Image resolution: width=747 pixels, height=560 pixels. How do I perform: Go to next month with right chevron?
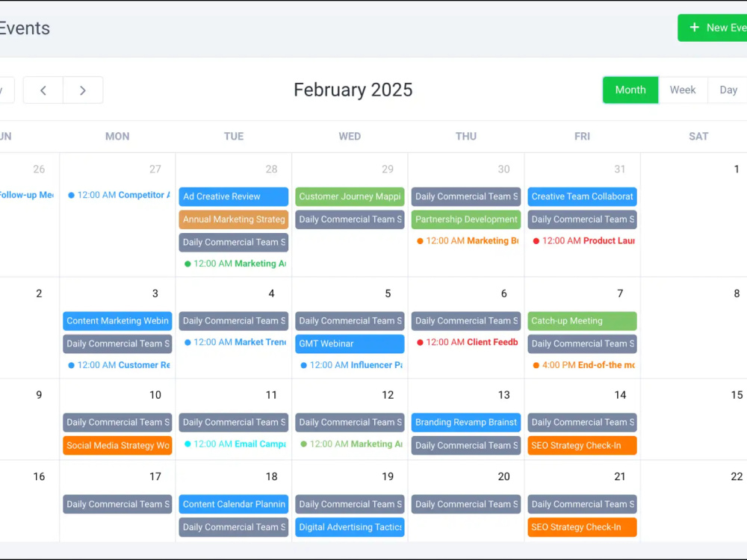pyautogui.click(x=83, y=90)
